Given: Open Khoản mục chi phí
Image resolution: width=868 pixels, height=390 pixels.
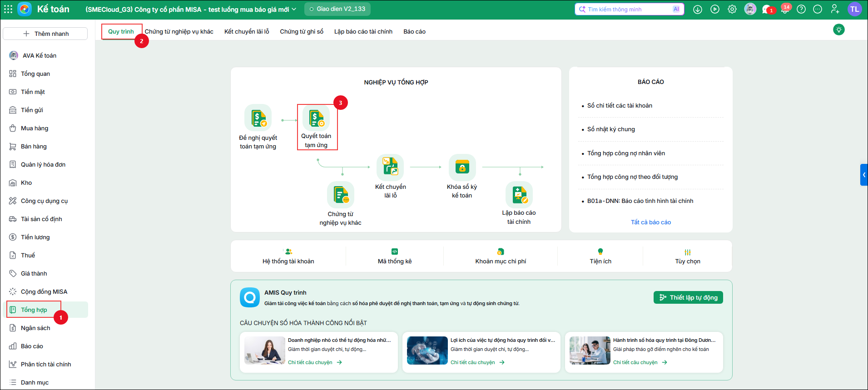Looking at the screenshot, I should 501,257.
